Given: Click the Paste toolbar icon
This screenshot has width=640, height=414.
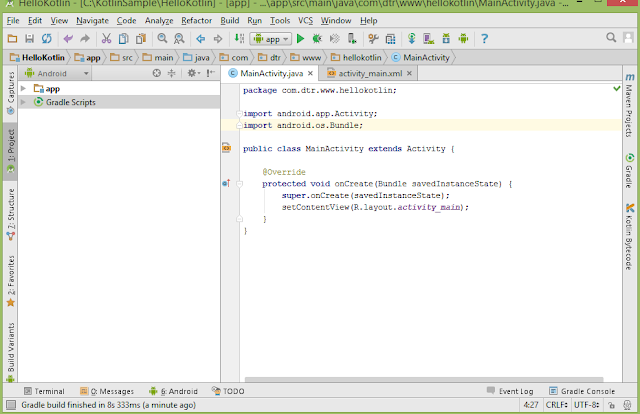Looking at the screenshot, I should pos(141,39).
